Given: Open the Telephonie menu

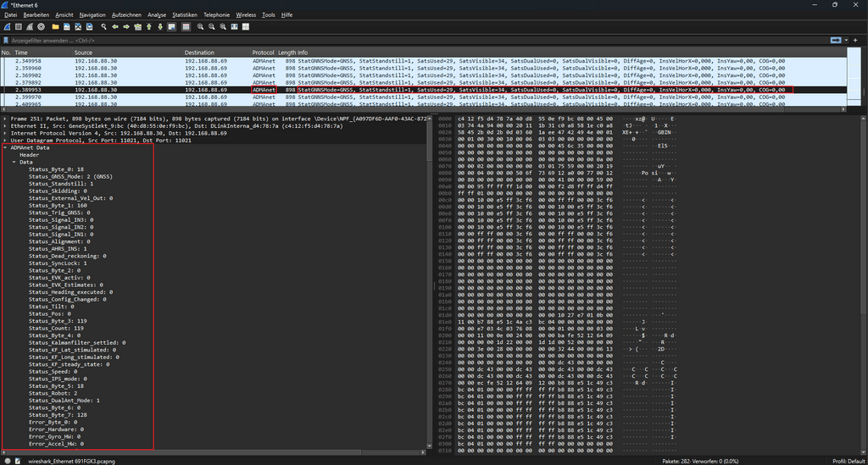Looking at the screenshot, I should (x=216, y=14).
